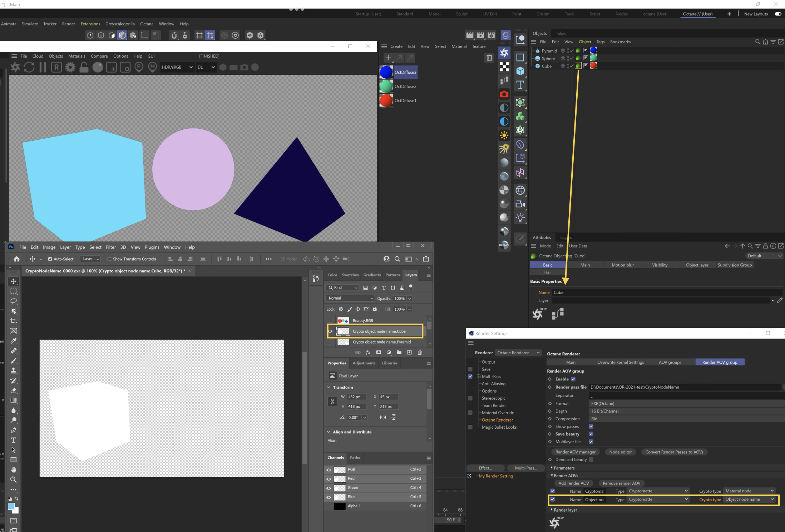Open the HDR/sRGB dropdown
Image resolution: width=785 pixels, height=532 pixels.
pos(177,67)
